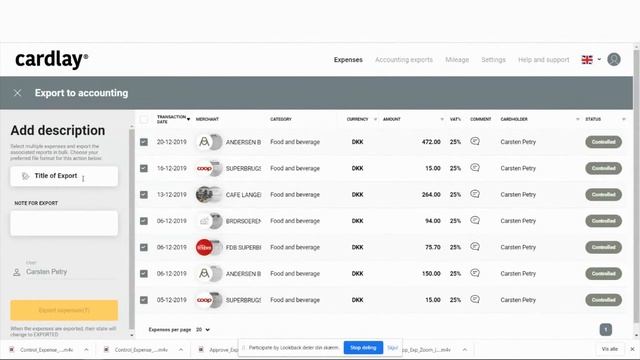
Task: Open comment for the 150.00 expense
Action: [475, 273]
